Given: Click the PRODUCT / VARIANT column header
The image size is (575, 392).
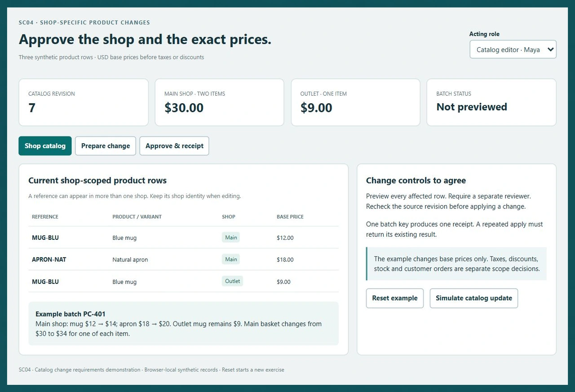Looking at the screenshot, I should (137, 217).
